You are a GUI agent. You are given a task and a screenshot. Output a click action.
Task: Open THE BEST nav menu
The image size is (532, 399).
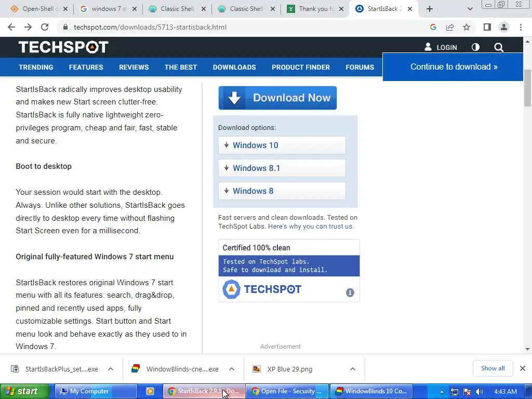[180, 67]
